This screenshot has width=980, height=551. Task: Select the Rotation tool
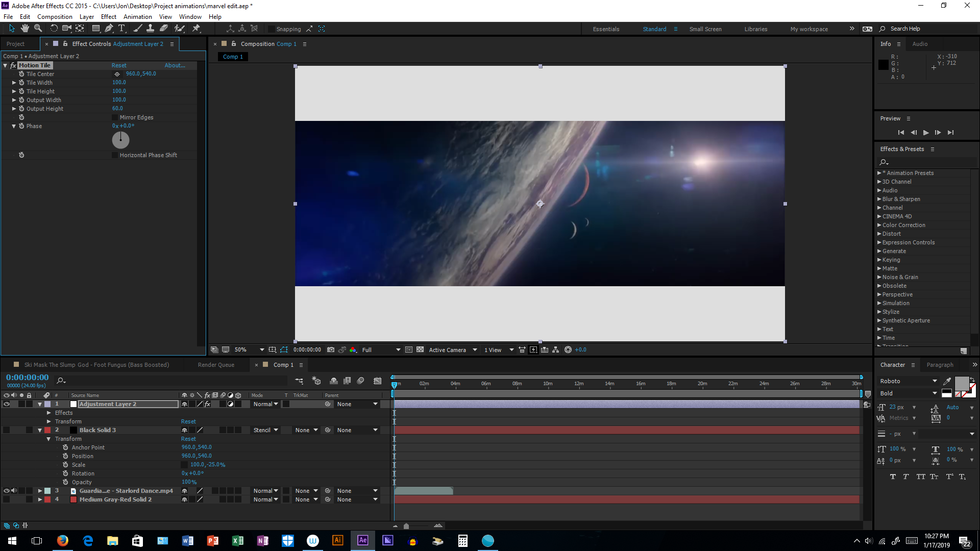click(54, 29)
